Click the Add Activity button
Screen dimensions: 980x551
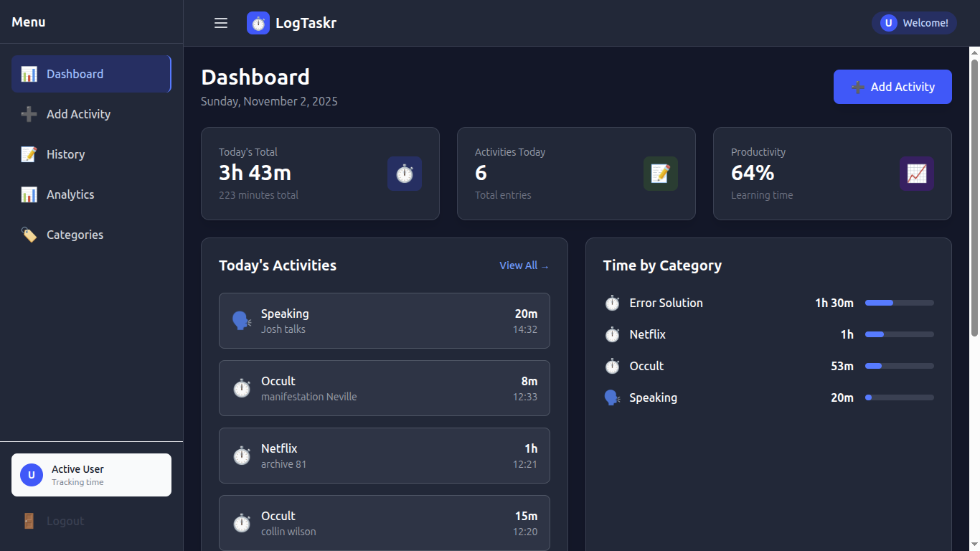coord(892,86)
